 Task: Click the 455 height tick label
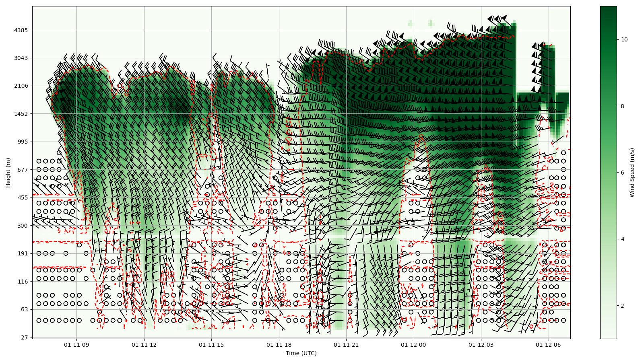click(23, 197)
